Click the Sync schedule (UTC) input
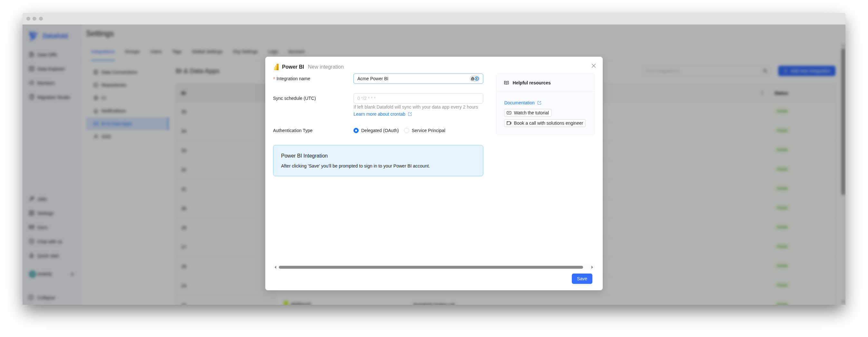Screen dimensions: 868x337 click(418, 98)
